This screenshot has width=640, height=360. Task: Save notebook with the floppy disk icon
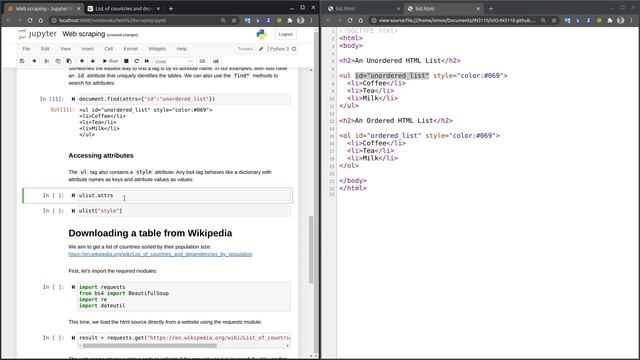[22, 61]
